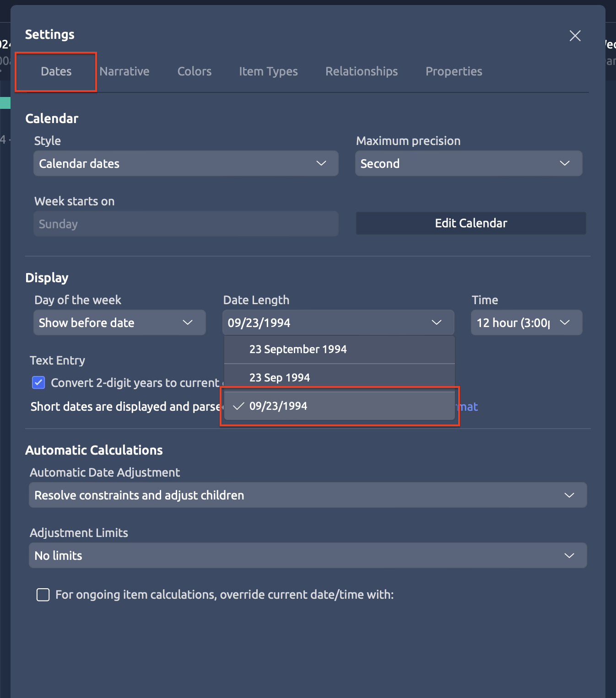Select the checked 09/23/1994 option

point(278,406)
